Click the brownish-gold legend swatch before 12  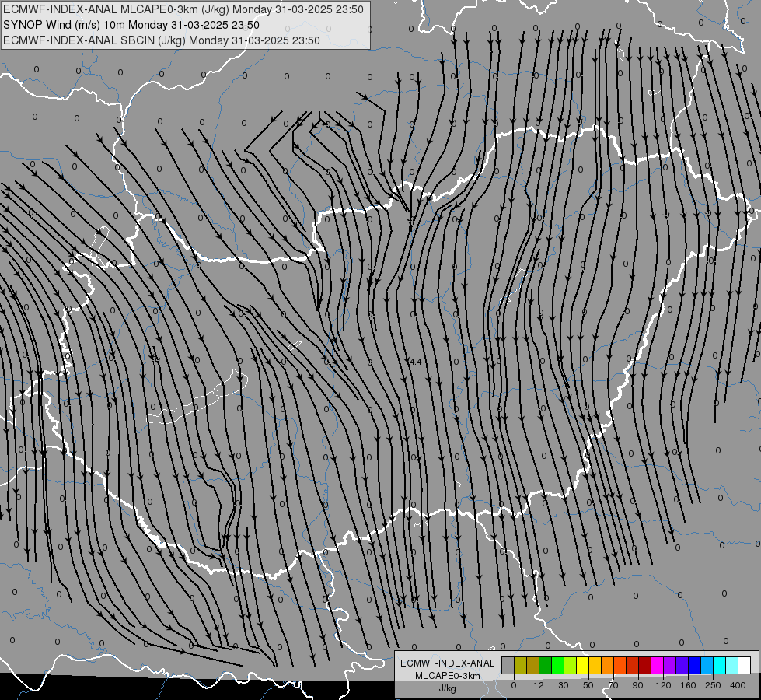point(533,666)
